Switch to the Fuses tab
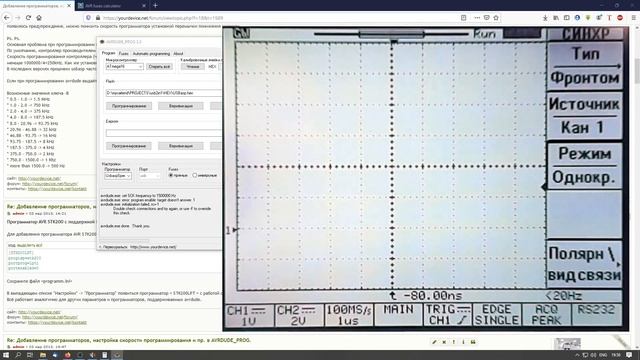The height and width of the screenshot is (360, 640). (x=123, y=53)
